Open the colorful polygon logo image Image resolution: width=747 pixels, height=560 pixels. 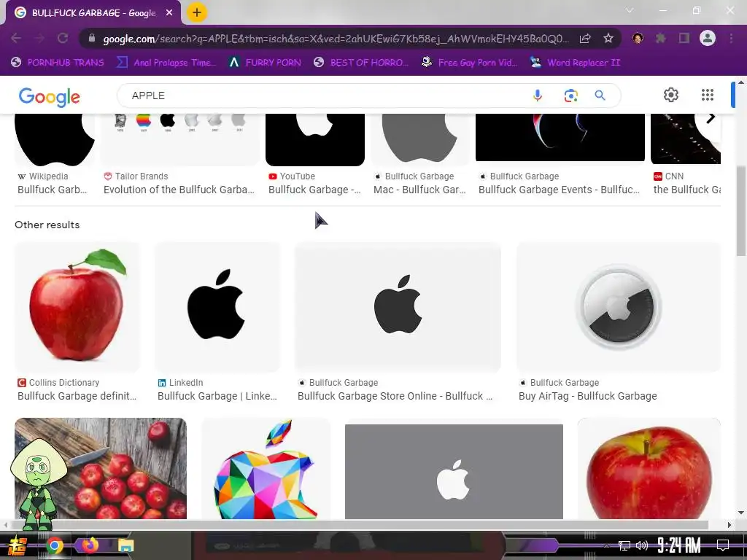(x=266, y=469)
